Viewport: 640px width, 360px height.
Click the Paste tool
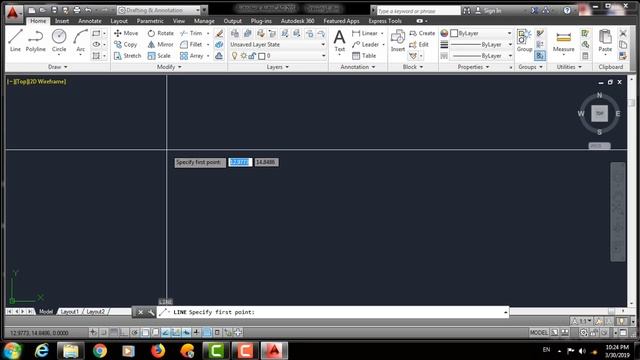click(x=605, y=40)
